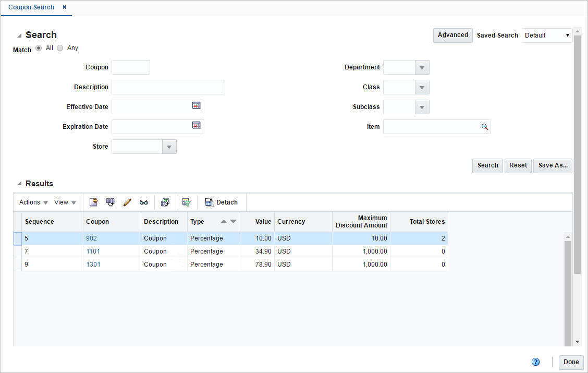This screenshot has height=373, width=588.
Task: Click the 34.90 value cell
Action: pyautogui.click(x=257, y=251)
